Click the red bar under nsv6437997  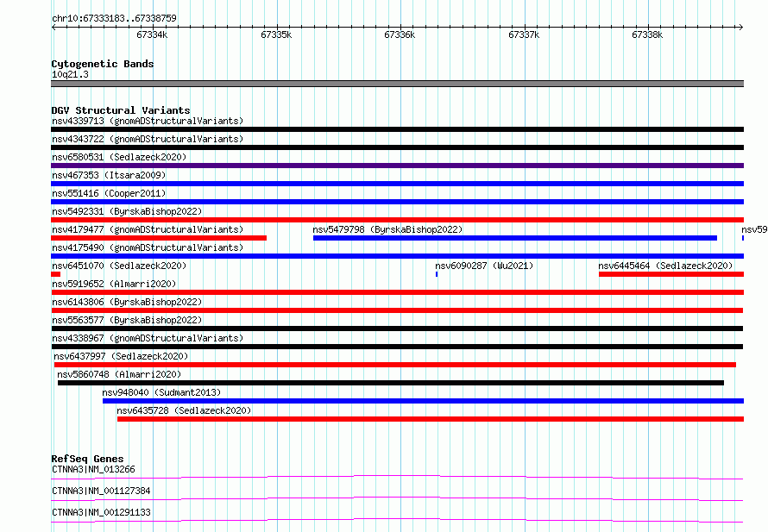tap(394, 365)
